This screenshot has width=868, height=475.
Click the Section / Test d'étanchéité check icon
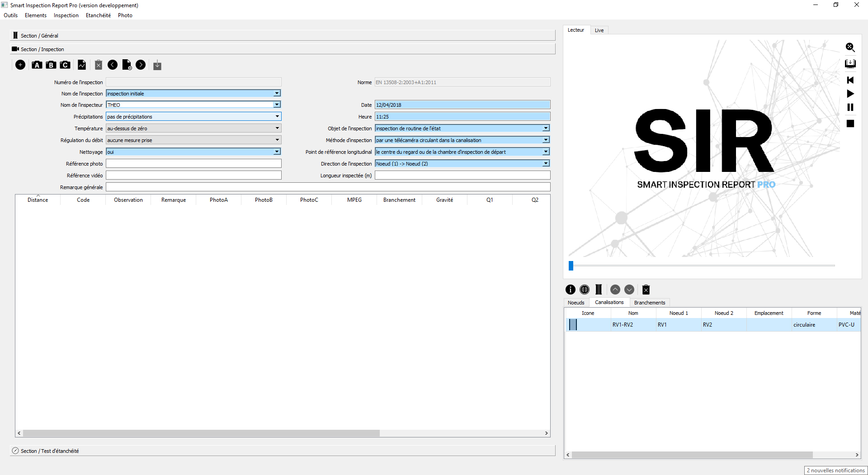pyautogui.click(x=15, y=451)
